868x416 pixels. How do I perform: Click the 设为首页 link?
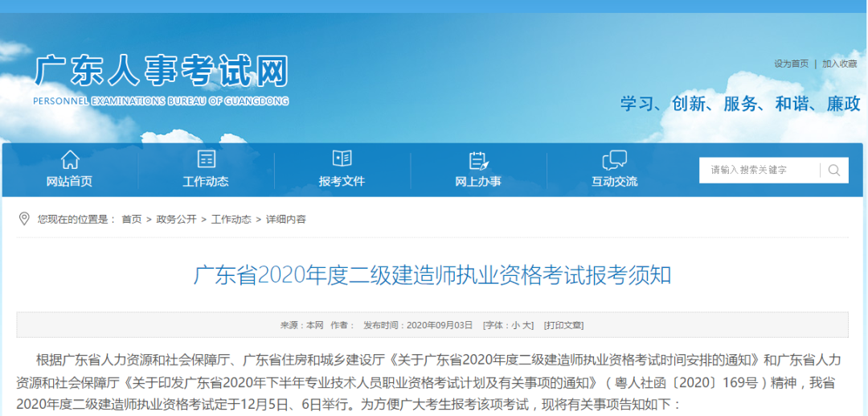(791, 64)
